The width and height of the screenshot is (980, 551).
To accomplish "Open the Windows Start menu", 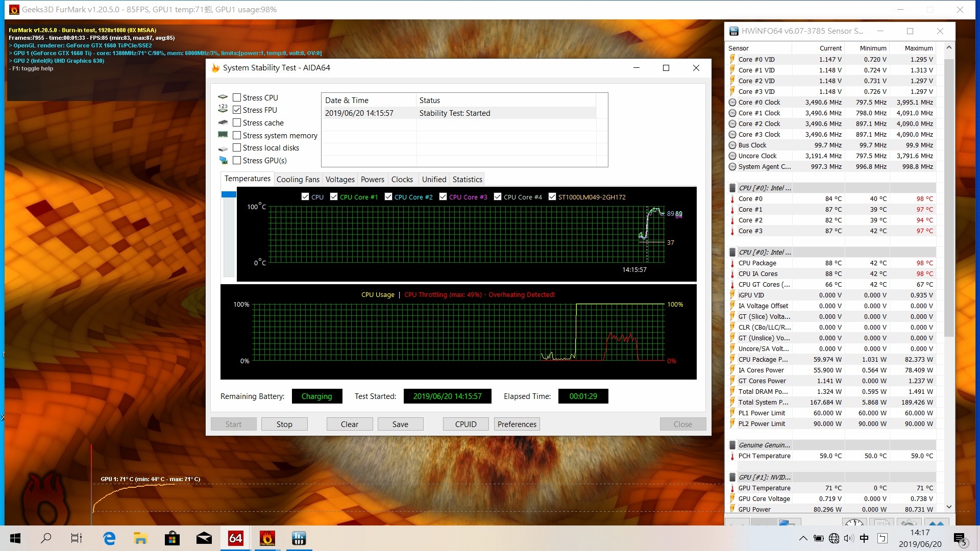I will tap(15, 538).
